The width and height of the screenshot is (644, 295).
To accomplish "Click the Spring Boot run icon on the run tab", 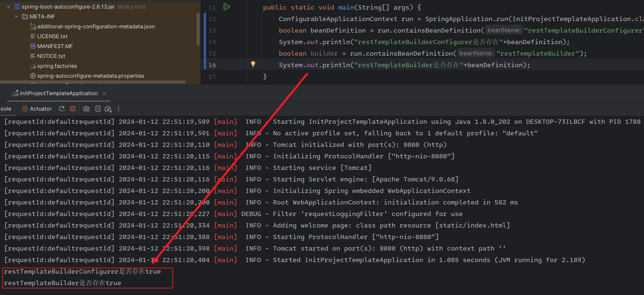I will [15, 94].
